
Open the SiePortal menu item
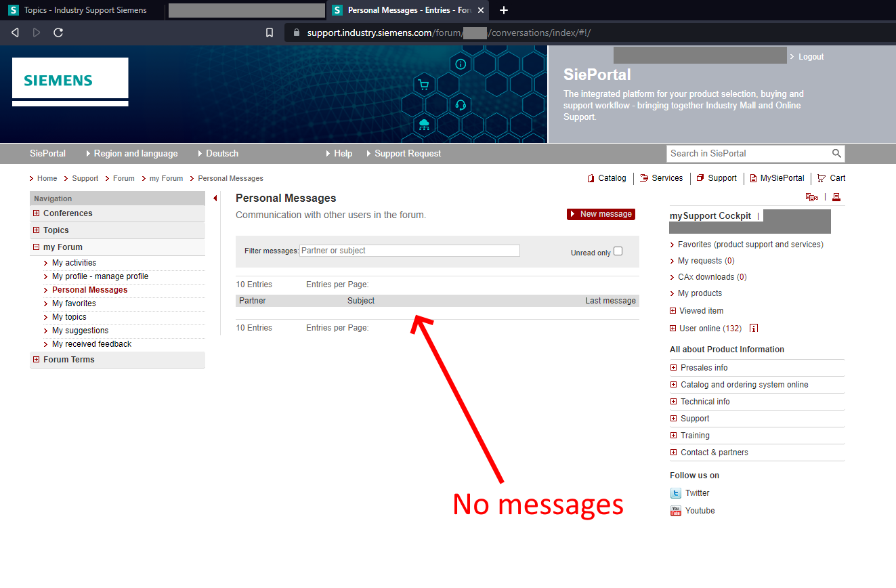(x=47, y=154)
